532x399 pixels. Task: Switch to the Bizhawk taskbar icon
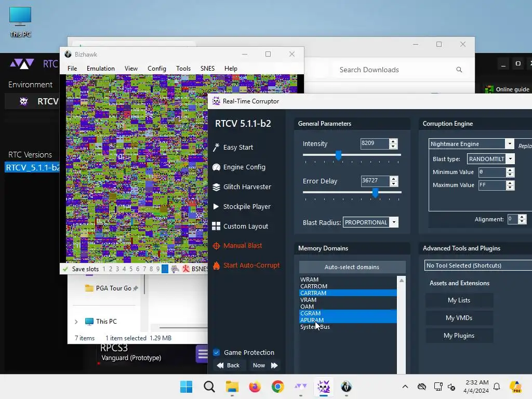pos(346,387)
